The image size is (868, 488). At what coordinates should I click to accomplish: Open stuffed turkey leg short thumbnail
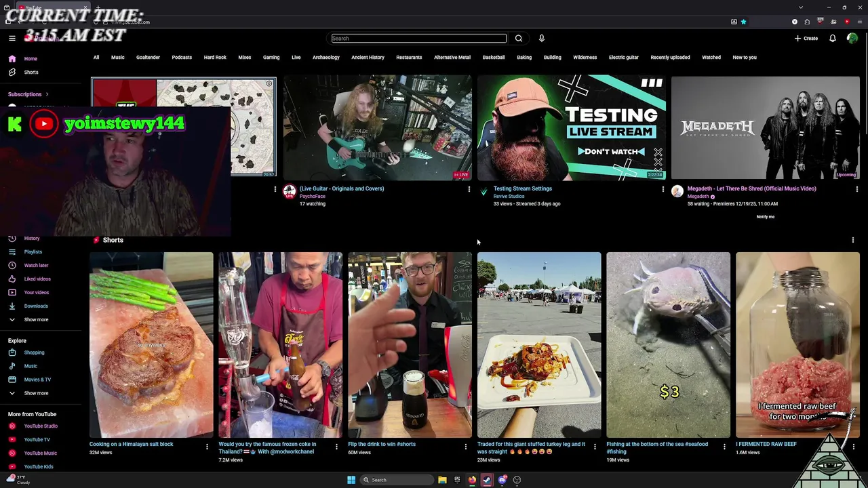pyautogui.click(x=539, y=345)
